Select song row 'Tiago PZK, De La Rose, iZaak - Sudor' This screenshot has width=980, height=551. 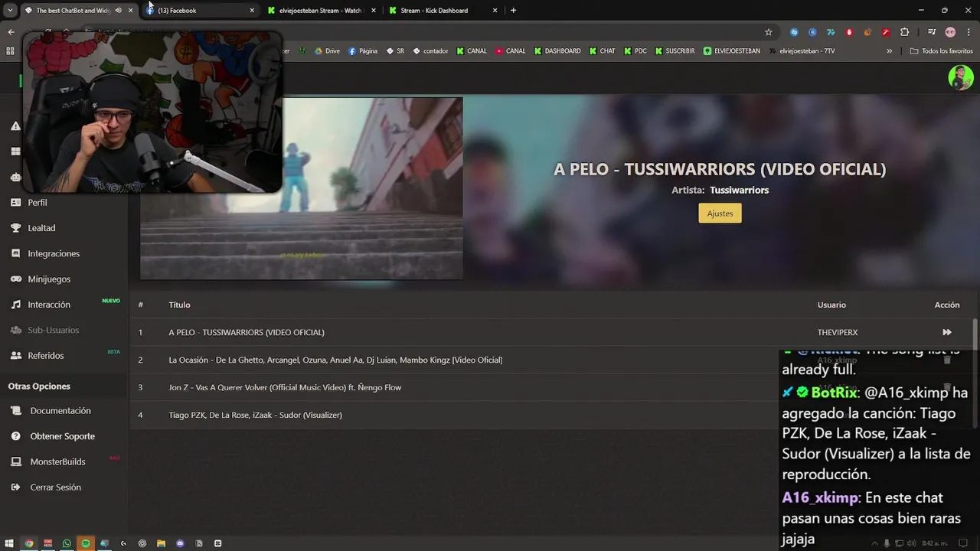pyautogui.click(x=551, y=415)
